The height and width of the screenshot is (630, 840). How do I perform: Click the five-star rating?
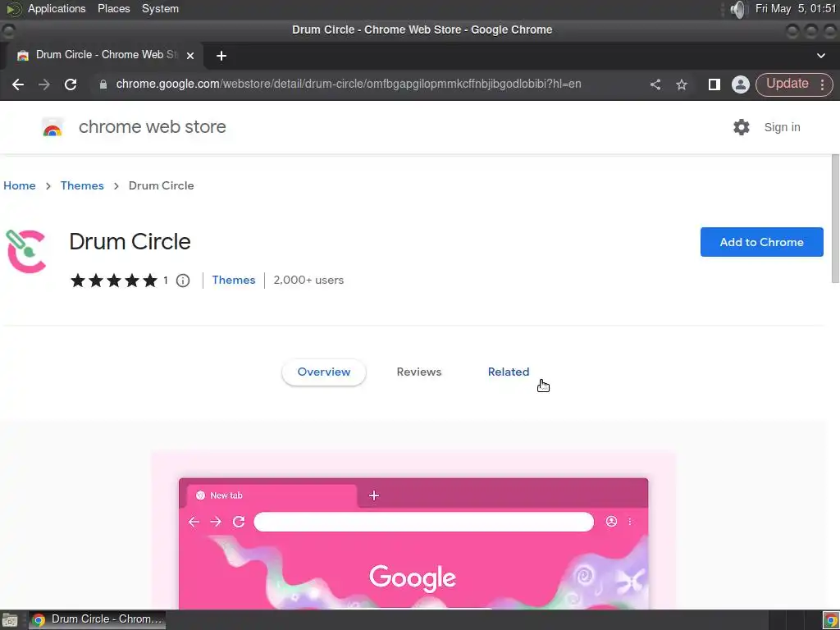click(x=113, y=281)
